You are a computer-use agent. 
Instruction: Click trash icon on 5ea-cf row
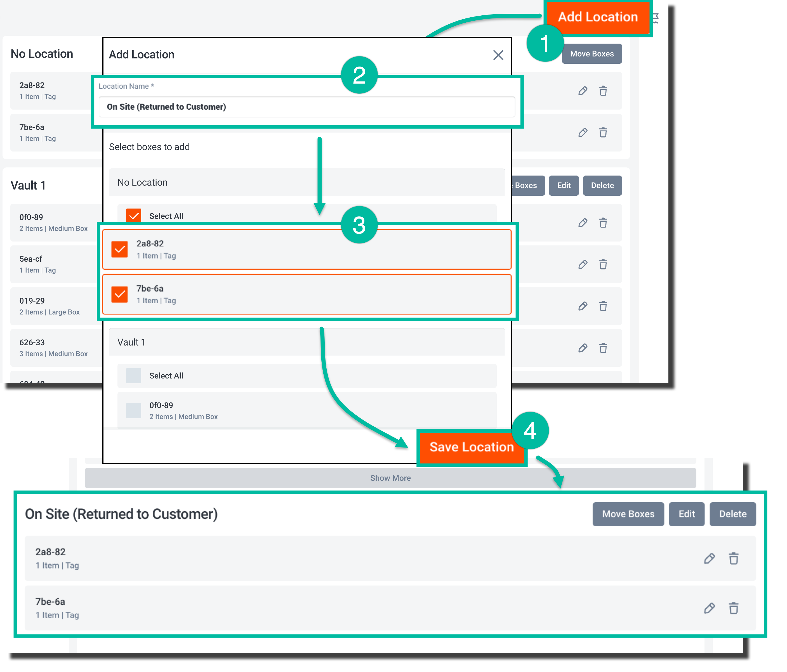(x=603, y=265)
